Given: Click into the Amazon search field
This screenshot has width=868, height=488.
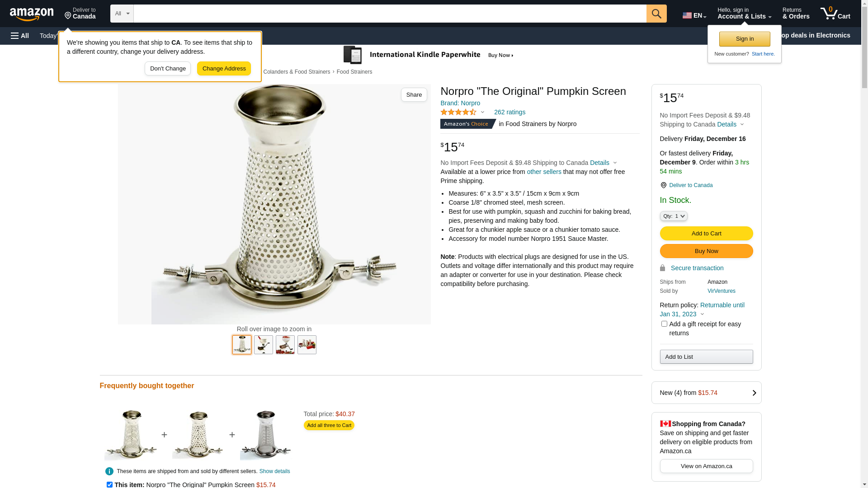Looking at the screenshot, I should [390, 14].
